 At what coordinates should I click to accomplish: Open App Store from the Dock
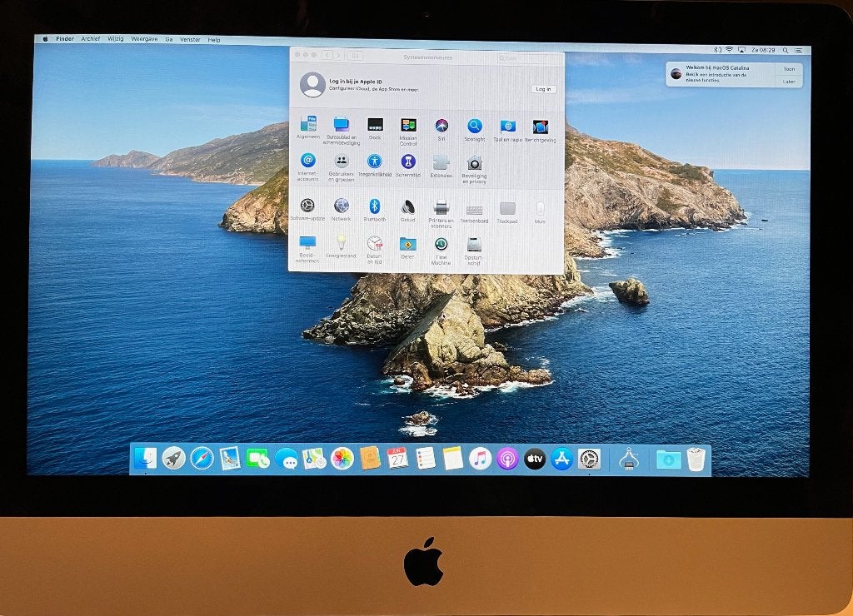562,460
